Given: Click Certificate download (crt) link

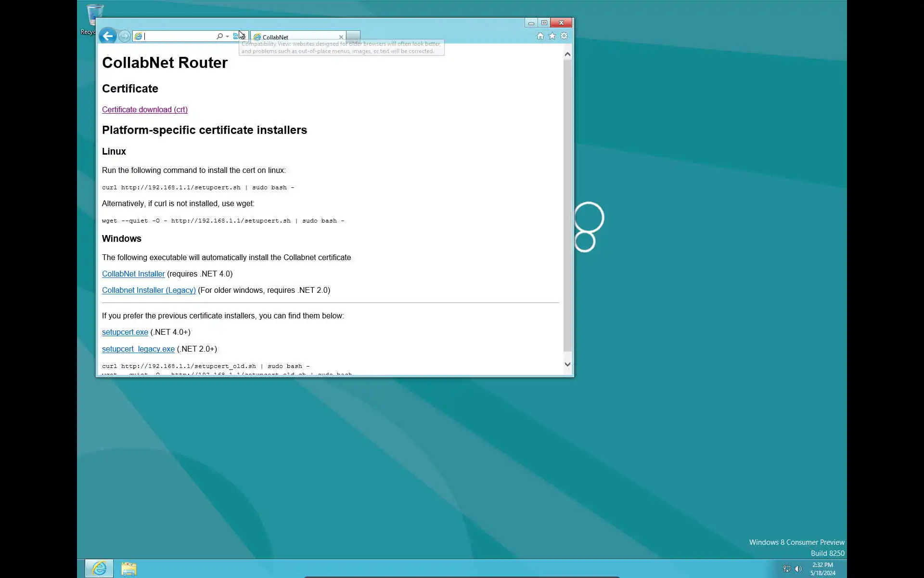Looking at the screenshot, I should click(x=144, y=110).
